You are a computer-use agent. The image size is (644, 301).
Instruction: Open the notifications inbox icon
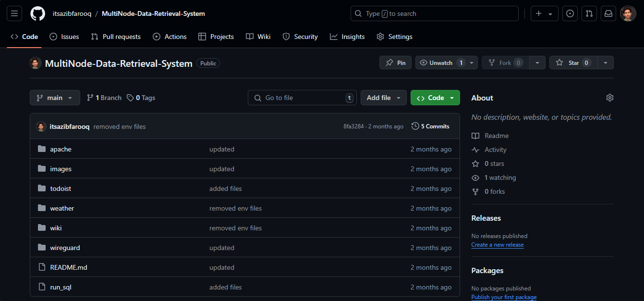pyautogui.click(x=608, y=13)
